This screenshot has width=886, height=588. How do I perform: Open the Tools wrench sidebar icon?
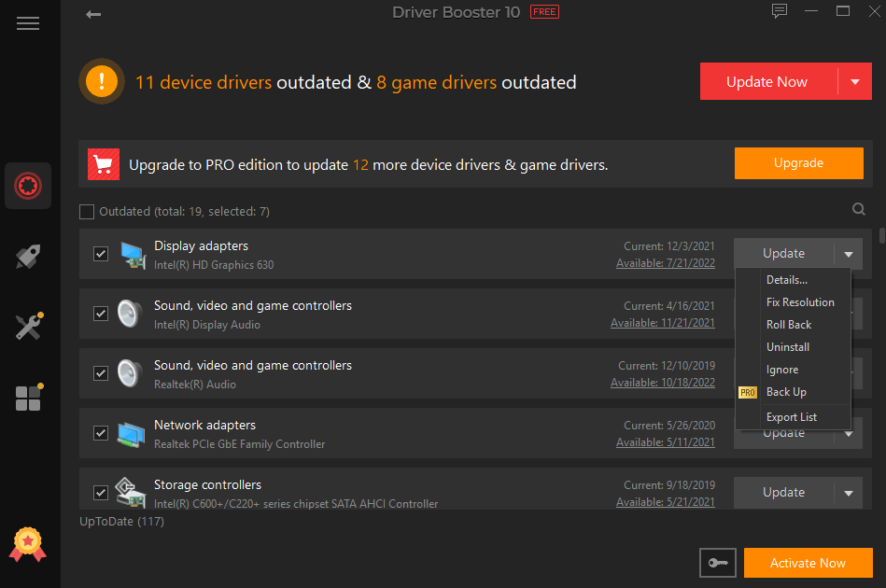point(29,326)
